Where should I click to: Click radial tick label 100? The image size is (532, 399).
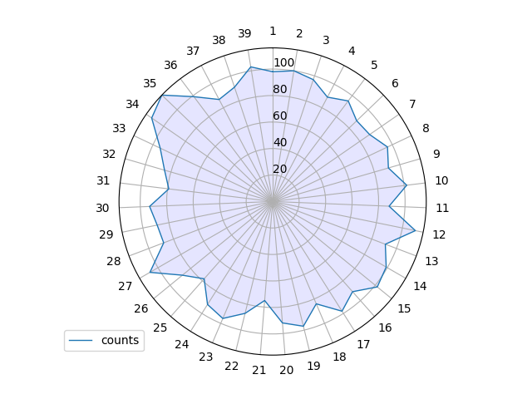[x=284, y=62]
